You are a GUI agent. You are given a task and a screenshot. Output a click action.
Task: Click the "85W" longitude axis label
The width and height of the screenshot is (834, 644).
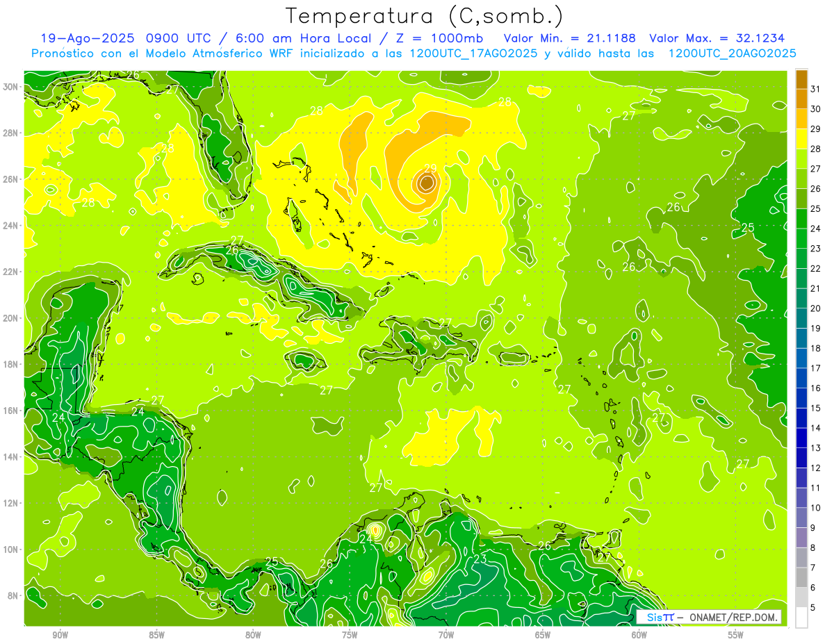click(156, 635)
